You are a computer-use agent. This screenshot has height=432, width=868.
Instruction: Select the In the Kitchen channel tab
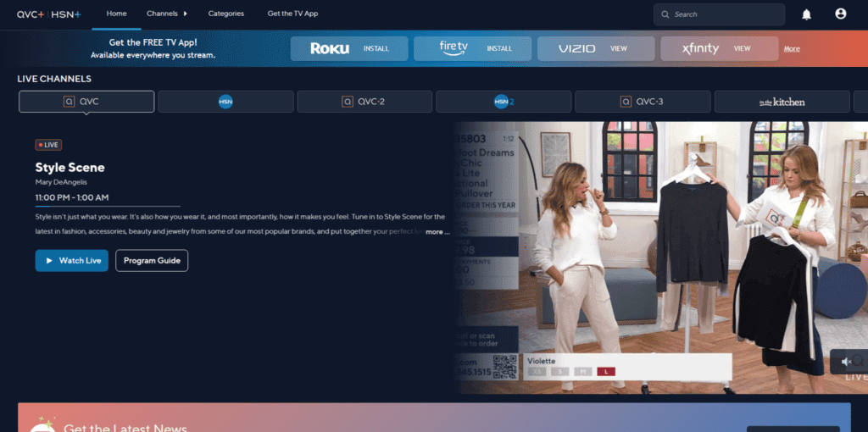tap(782, 102)
